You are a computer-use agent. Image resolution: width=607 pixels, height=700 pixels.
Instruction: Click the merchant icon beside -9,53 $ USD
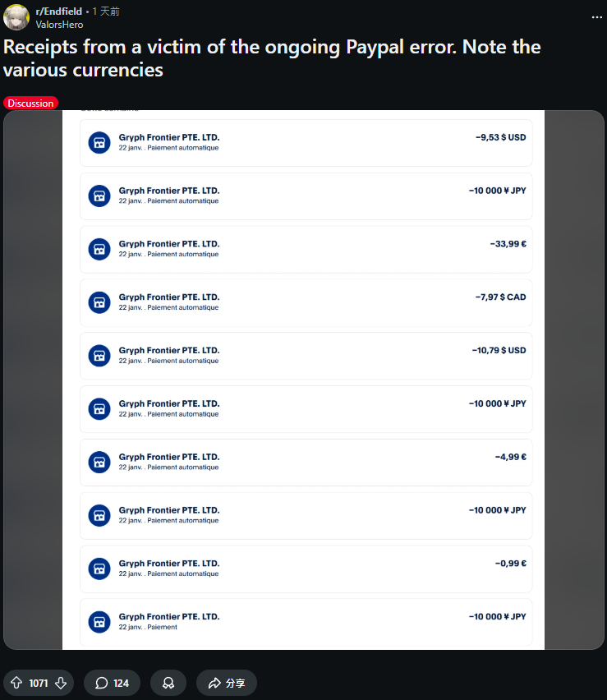[x=99, y=142]
